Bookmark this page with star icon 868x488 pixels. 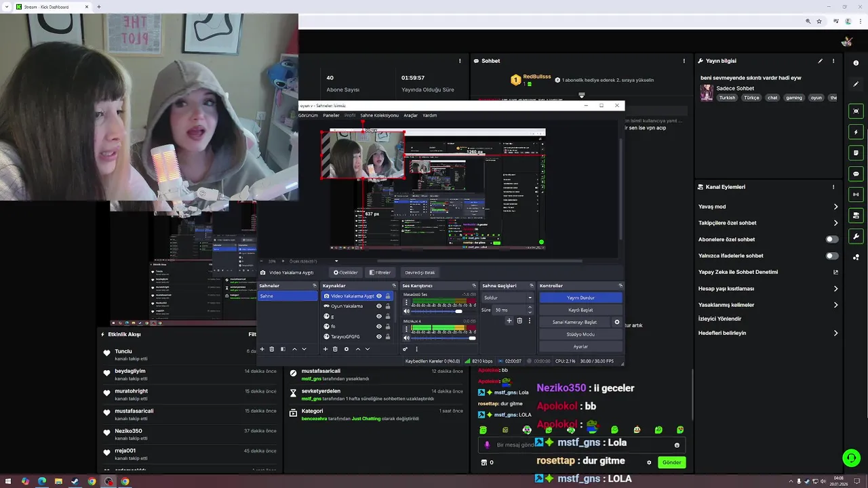tap(819, 22)
